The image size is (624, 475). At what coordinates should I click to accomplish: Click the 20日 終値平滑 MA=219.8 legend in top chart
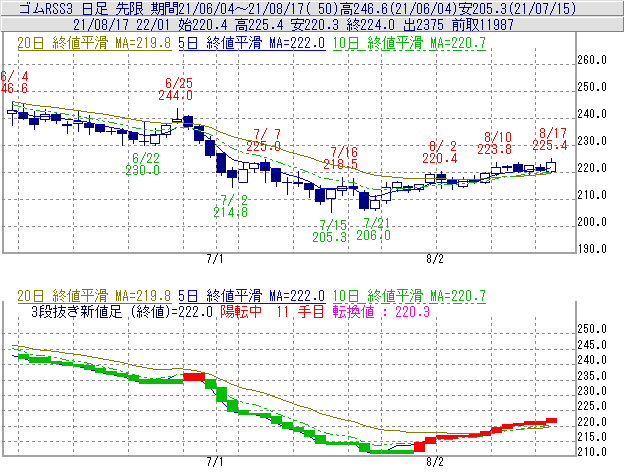[x=94, y=43]
